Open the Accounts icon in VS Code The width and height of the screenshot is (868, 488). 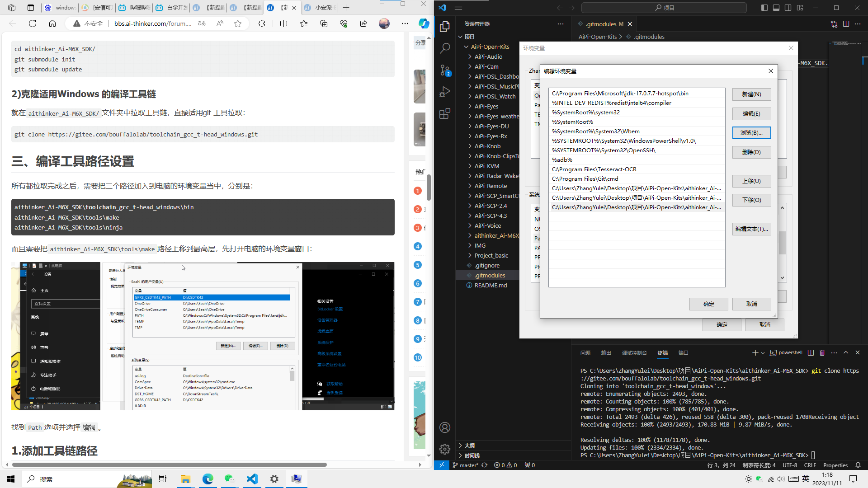[x=445, y=427]
